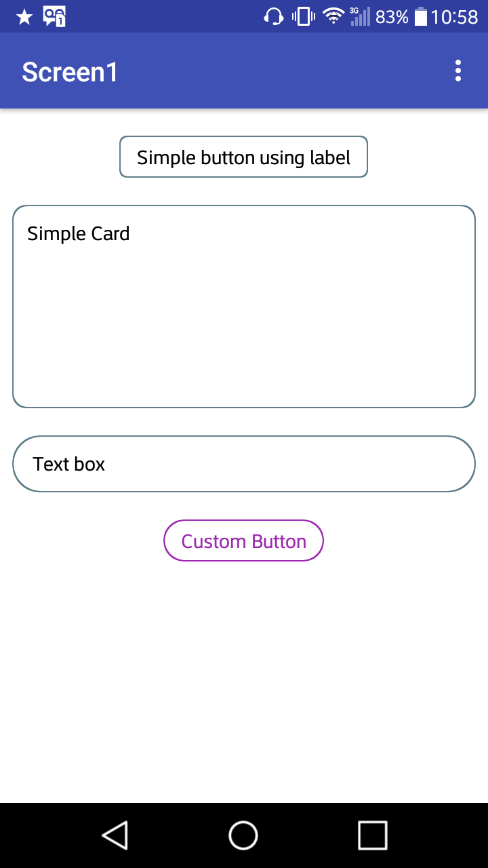Viewport: 488px width, 868px height.
Task: Tap the notification icon beside the star
Action: click(54, 16)
